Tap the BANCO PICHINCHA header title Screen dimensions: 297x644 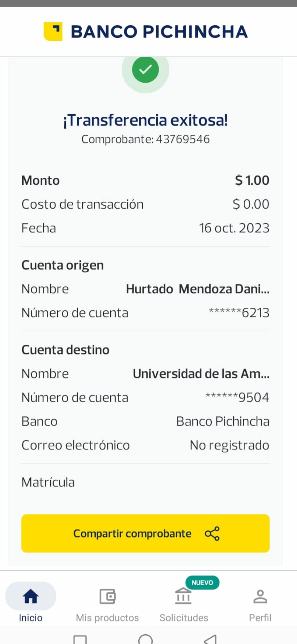(x=159, y=31)
